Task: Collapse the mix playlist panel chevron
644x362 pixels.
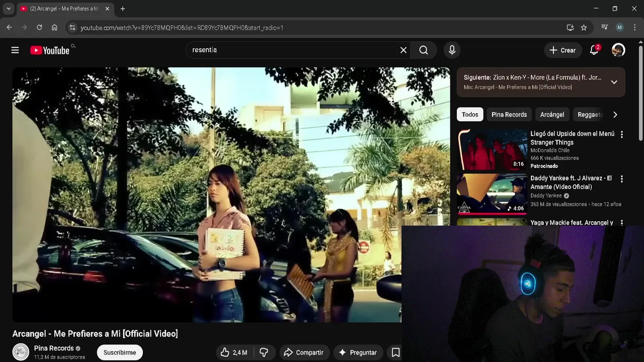Action: tap(614, 82)
